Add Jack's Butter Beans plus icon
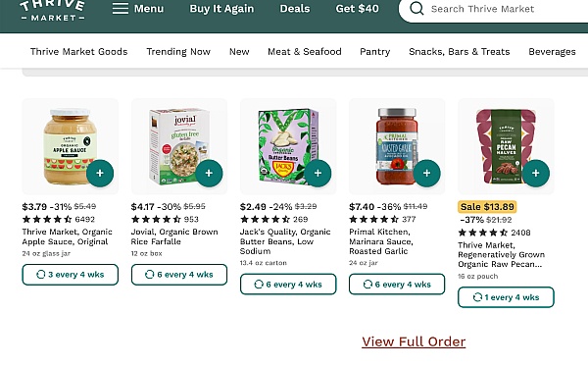 [x=318, y=173]
